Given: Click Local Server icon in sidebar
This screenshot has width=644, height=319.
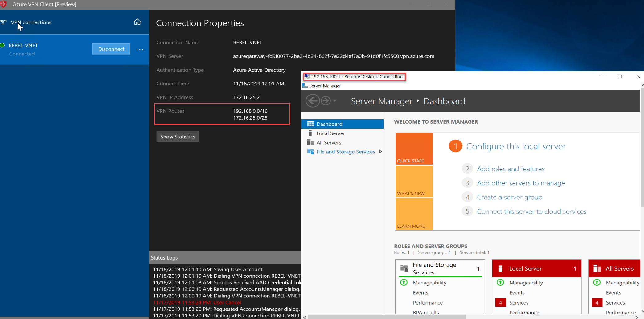Looking at the screenshot, I should pos(310,133).
